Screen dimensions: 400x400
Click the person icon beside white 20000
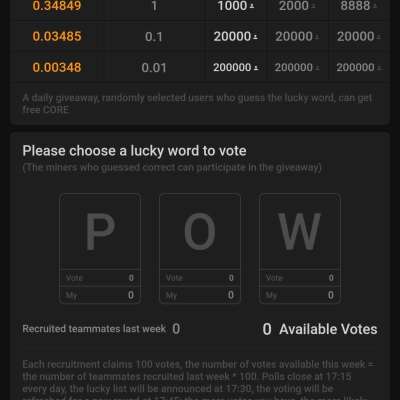[x=255, y=37]
